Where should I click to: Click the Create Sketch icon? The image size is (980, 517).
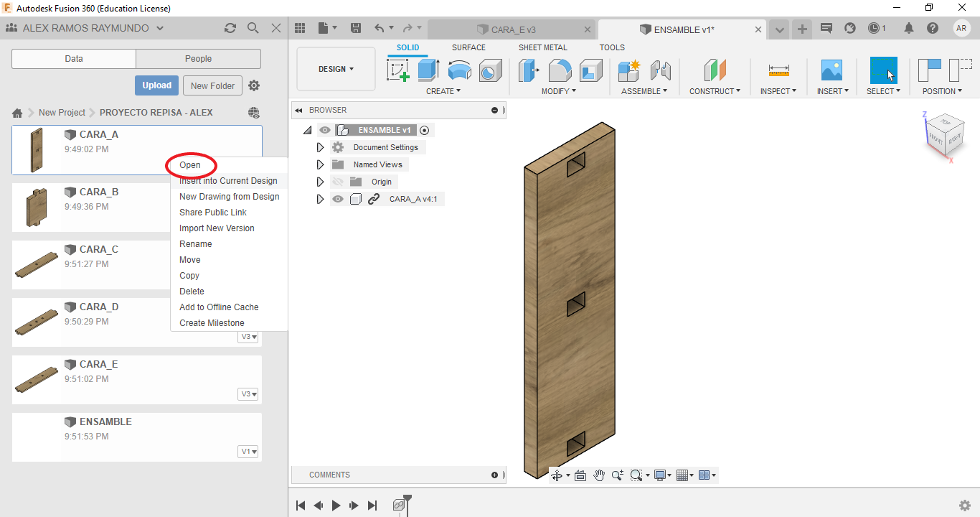pyautogui.click(x=397, y=70)
